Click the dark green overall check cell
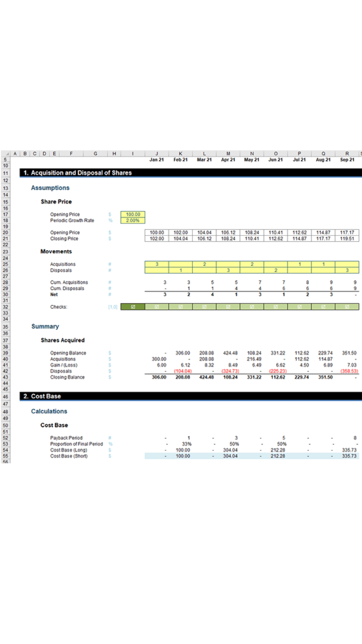Viewport: 362px width, 644px height. tap(133, 307)
